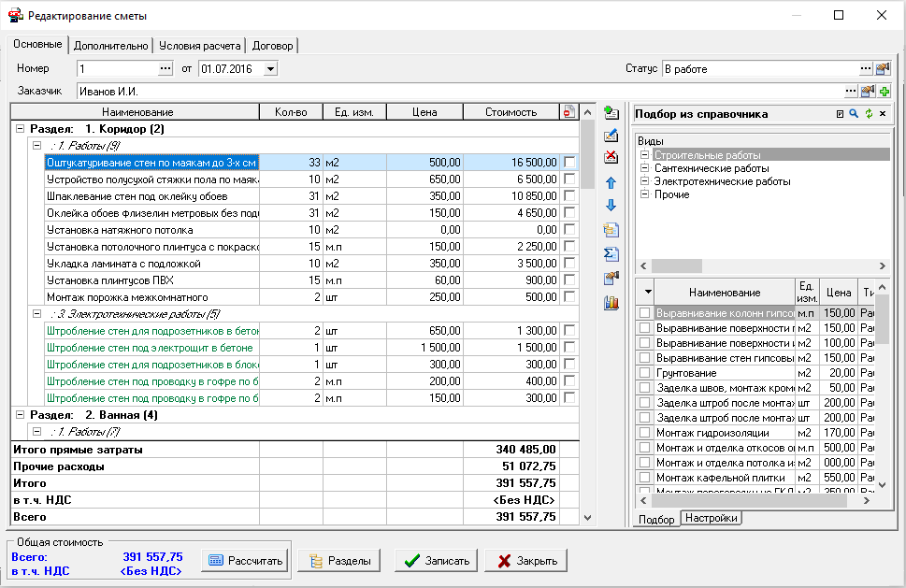Click the Записать button

(435, 561)
